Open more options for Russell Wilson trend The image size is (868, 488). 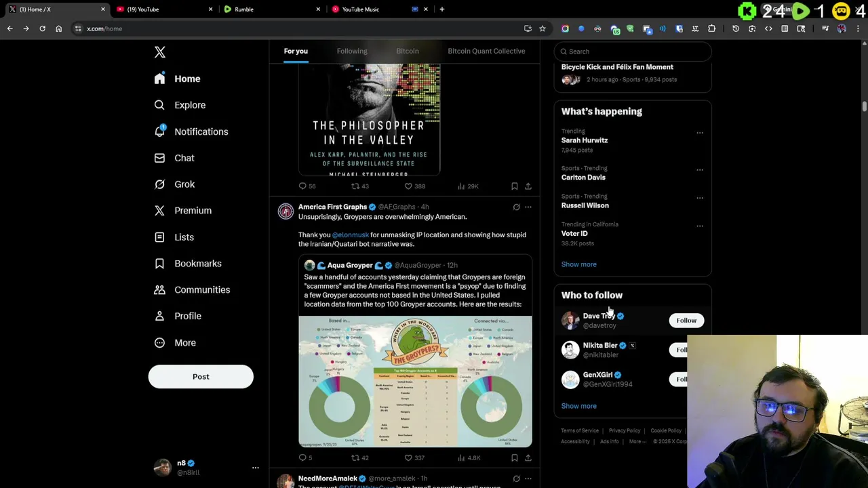click(700, 198)
